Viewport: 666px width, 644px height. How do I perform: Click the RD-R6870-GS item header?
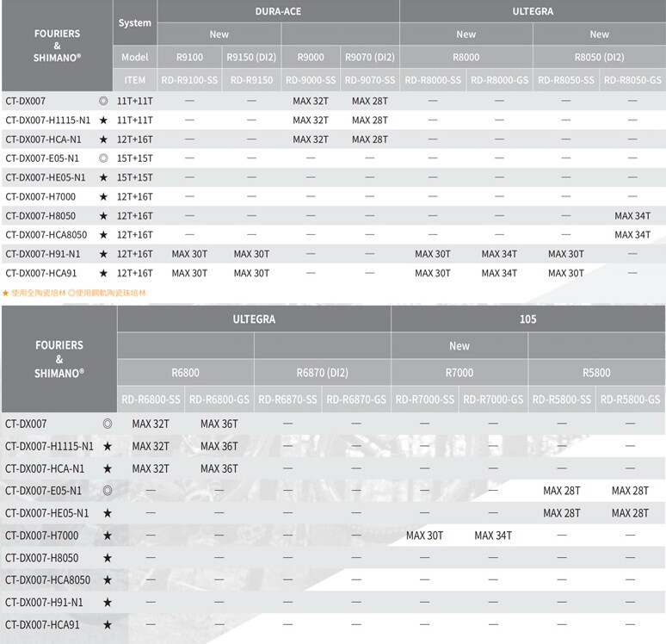356,399
